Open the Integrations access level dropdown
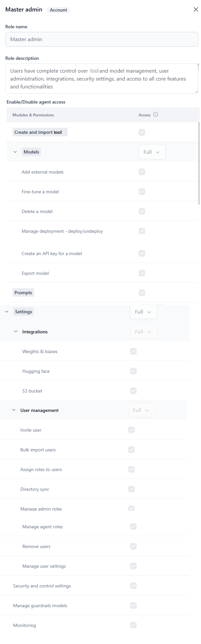This screenshot has width=201, height=644. 144,332
